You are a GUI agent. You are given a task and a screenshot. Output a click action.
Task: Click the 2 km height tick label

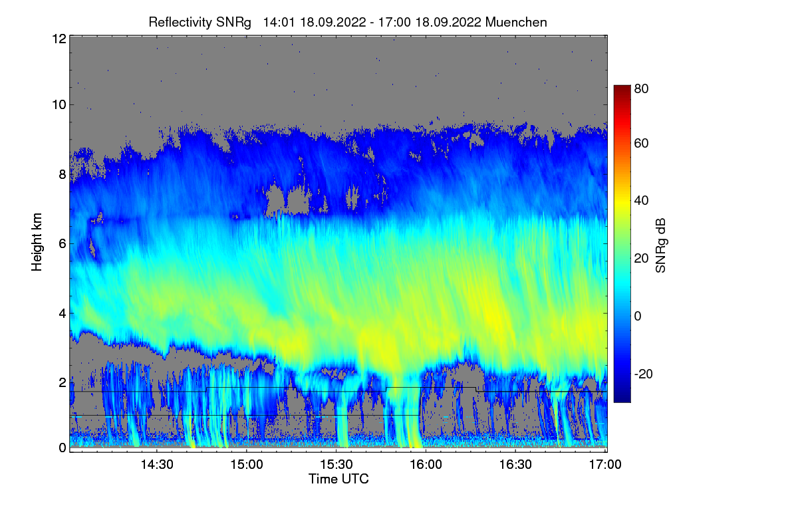coord(63,382)
